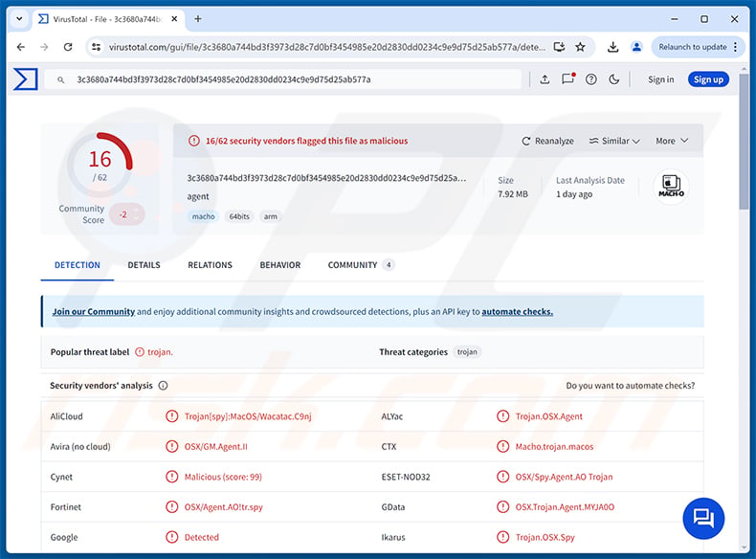Click OSX.Trojan.Agent.MYJA0O detection text

pyautogui.click(x=565, y=507)
